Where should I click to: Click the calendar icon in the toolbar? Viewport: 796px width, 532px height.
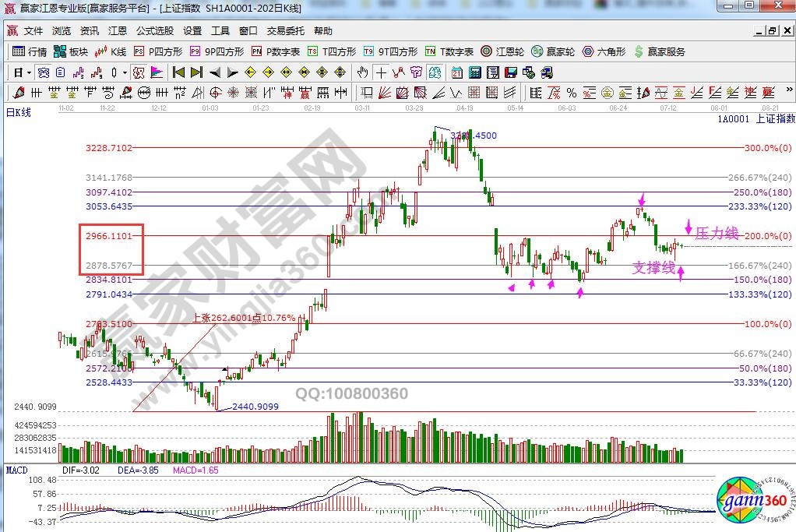pyautogui.click(x=456, y=72)
